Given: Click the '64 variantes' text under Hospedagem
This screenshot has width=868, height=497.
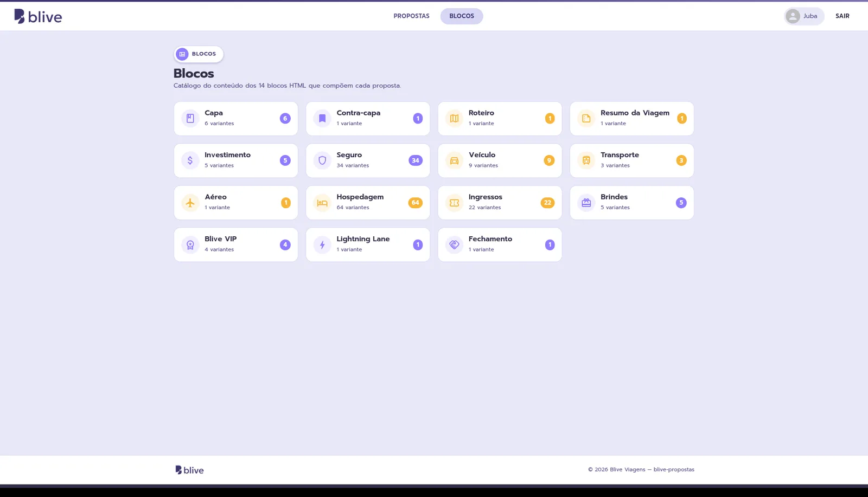Looking at the screenshot, I should 353,208.
